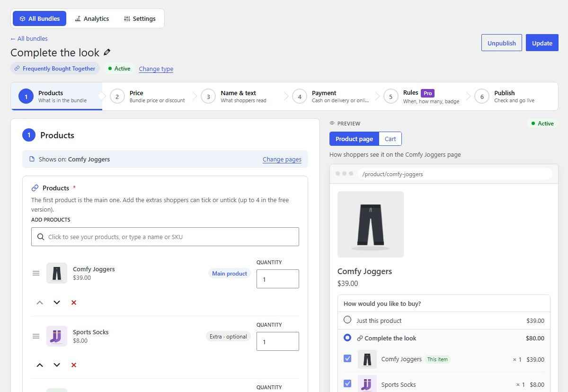The height and width of the screenshot is (392, 568).
Task: Click the Pro badge on Rules step
Action: click(x=427, y=93)
